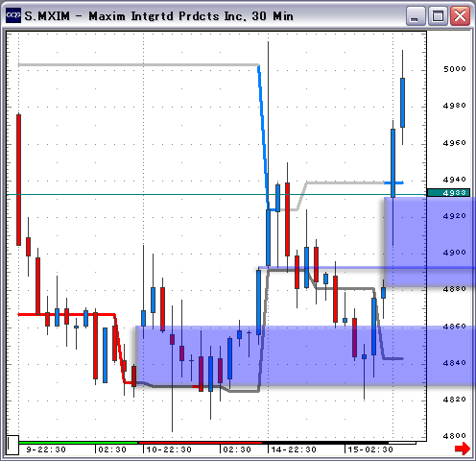Select the last blue candle near 5000

coord(402,103)
